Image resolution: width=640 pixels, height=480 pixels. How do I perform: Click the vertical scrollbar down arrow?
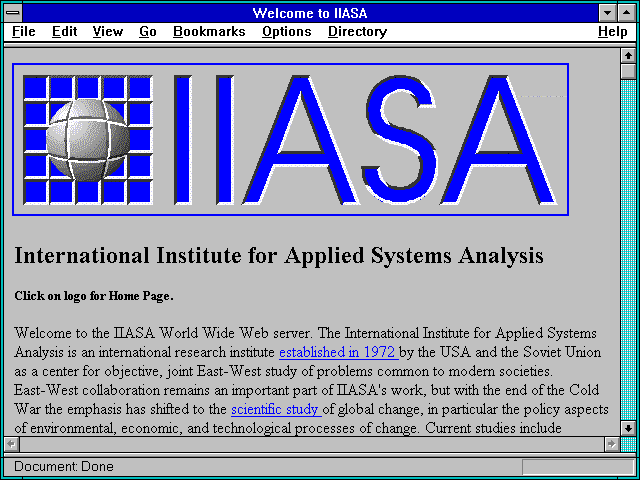click(628, 428)
